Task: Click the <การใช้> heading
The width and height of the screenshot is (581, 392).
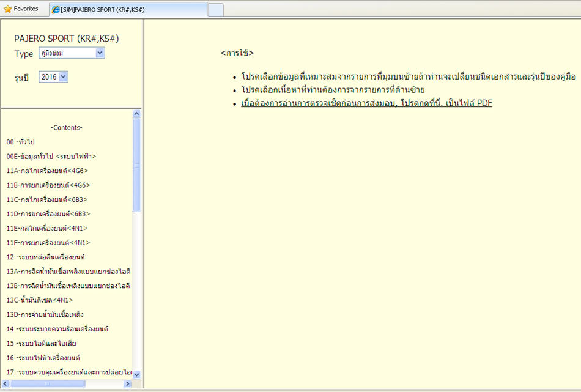Action: tap(237, 53)
